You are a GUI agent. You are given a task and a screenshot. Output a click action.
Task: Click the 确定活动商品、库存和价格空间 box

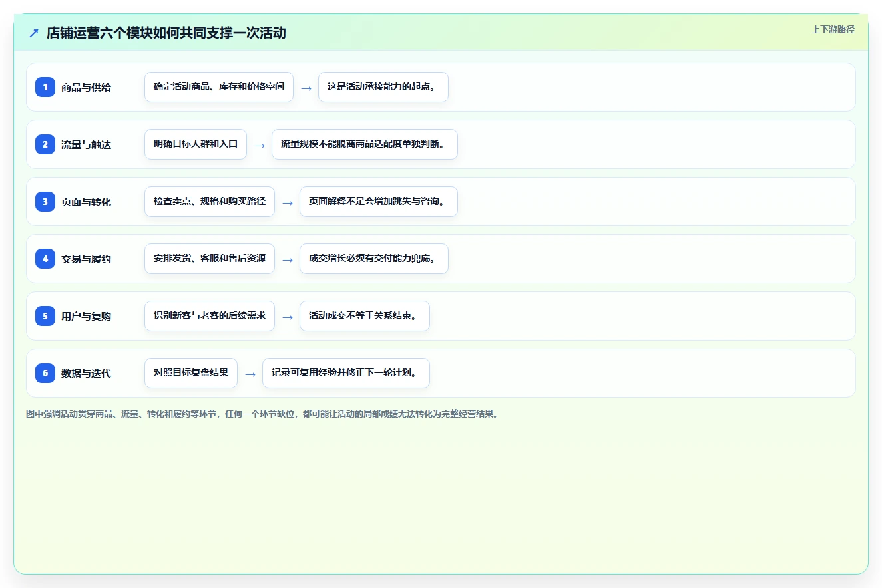pyautogui.click(x=219, y=87)
